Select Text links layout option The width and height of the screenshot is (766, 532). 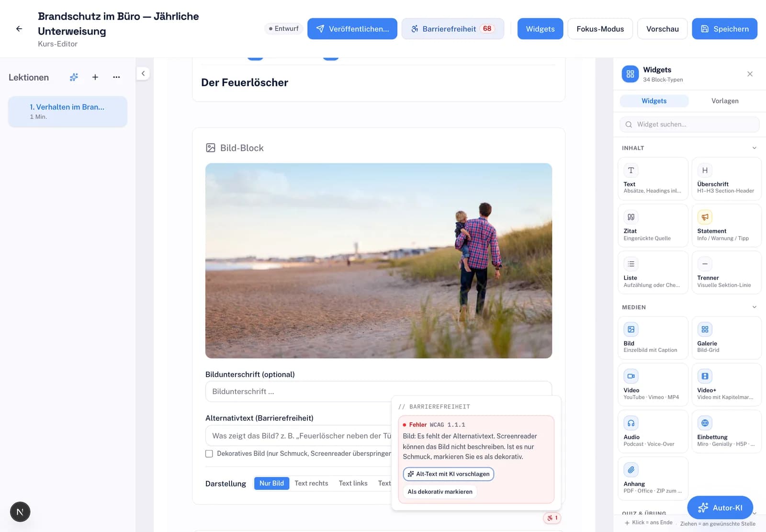pos(353,483)
